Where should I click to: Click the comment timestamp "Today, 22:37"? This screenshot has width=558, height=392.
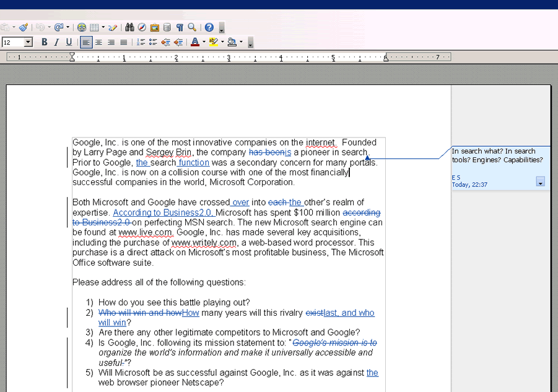[469, 185]
